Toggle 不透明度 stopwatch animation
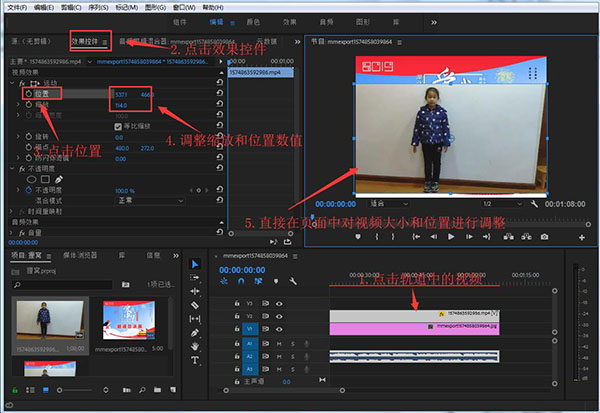Image resolution: width=600 pixels, height=413 pixels. point(29,190)
